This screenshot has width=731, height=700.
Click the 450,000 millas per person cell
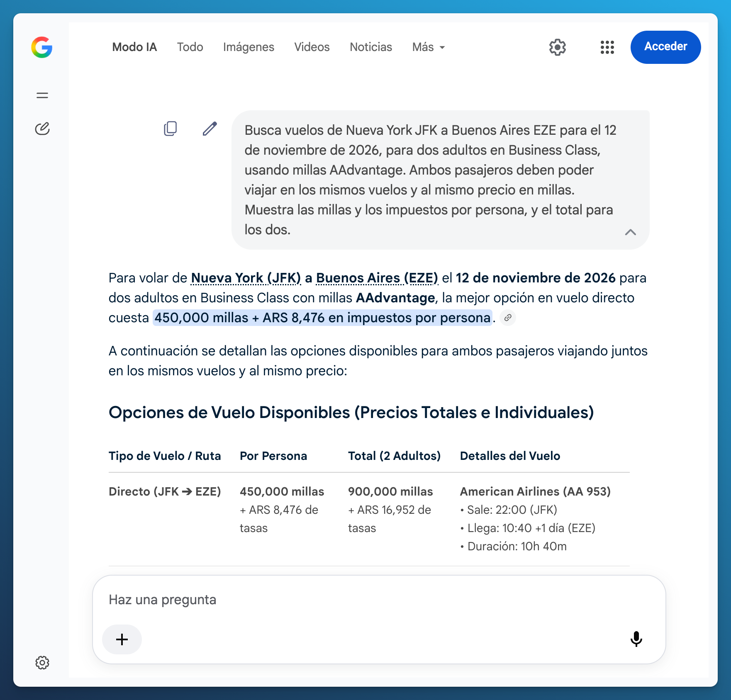point(282,491)
